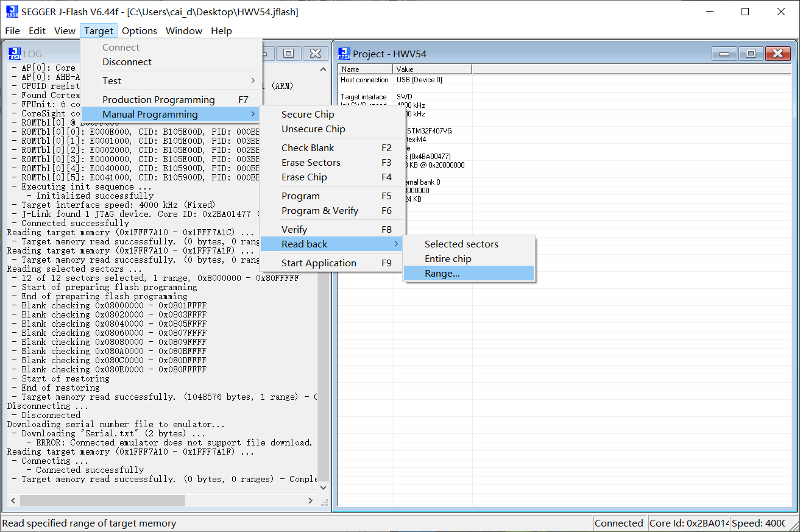This screenshot has width=800, height=532.
Task: Minimize the Project HWV54 window
Action: pyautogui.click(x=724, y=54)
